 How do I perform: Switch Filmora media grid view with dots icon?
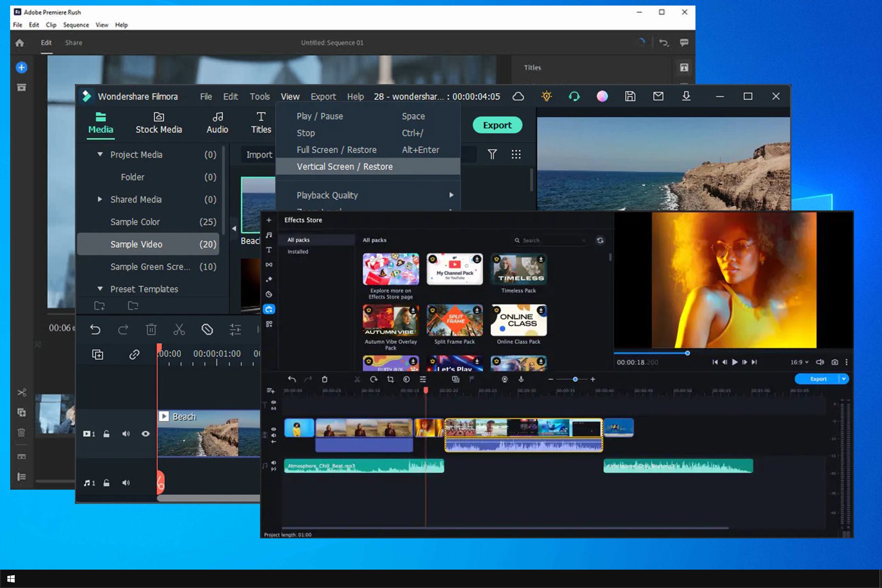click(x=516, y=154)
